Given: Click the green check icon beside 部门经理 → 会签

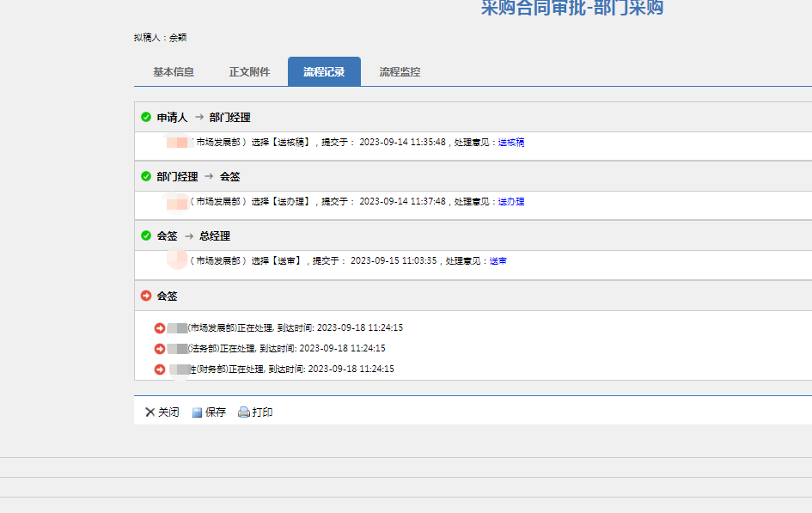Looking at the screenshot, I should [x=146, y=176].
